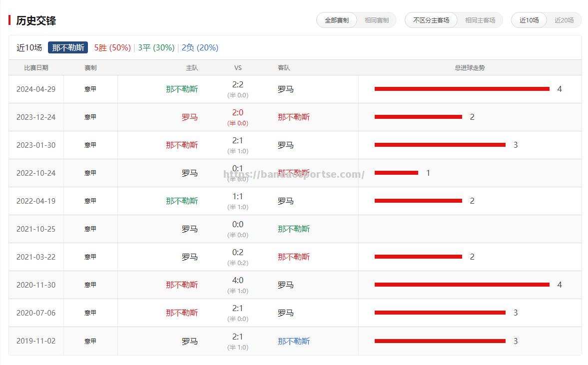Click the 近10场 summary label beside 那不勒斯 badge
The height and width of the screenshot is (365, 588).
point(29,47)
